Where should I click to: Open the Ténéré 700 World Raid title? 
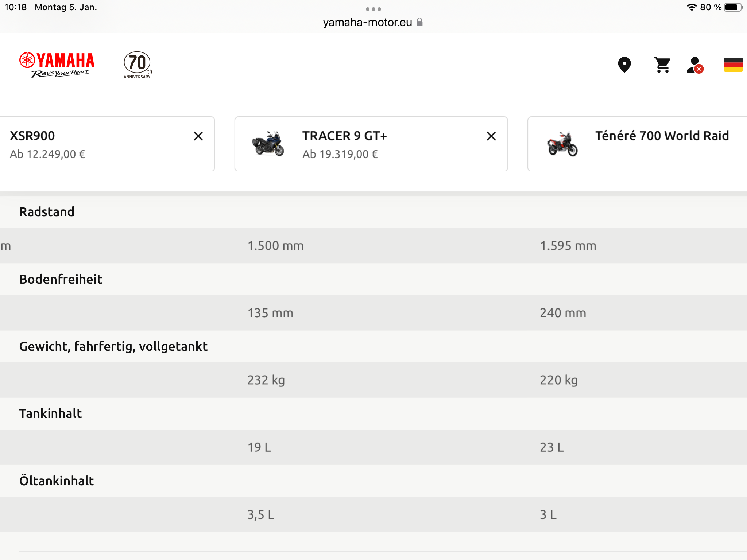pyautogui.click(x=662, y=136)
